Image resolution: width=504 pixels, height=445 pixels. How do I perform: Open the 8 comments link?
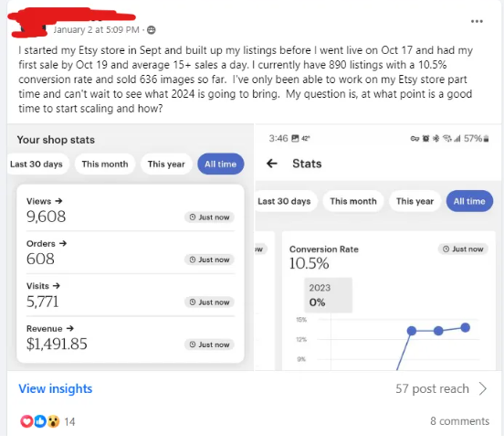coord(459,421)
